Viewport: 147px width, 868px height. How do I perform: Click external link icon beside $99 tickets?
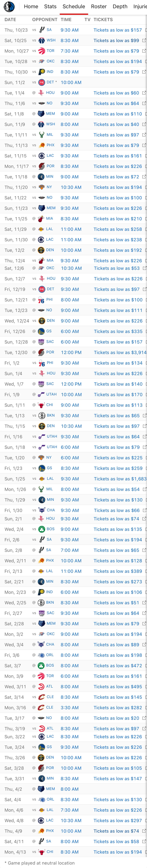[144, 40]
